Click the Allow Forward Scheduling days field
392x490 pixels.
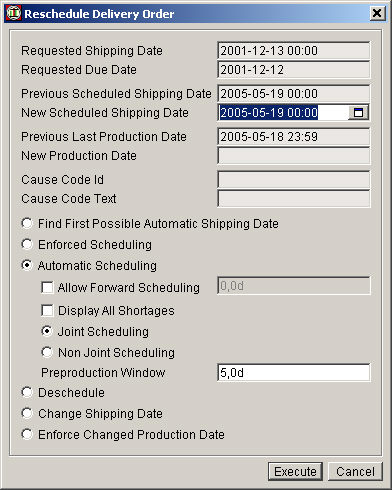pos(294,286)
